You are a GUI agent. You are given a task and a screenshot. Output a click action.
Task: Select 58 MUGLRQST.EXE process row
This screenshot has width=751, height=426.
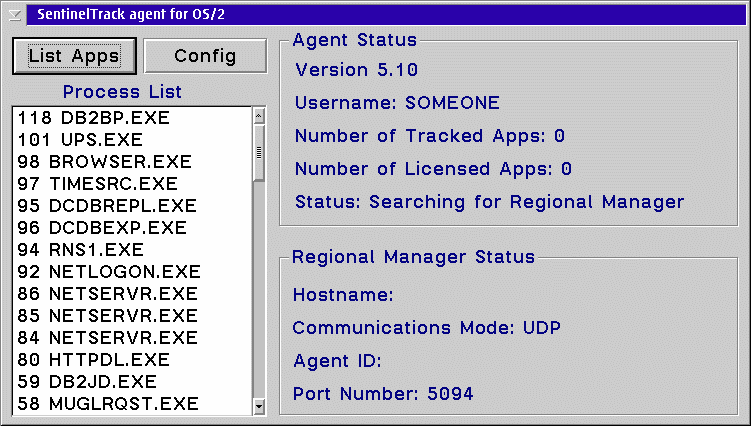(133, 404)
